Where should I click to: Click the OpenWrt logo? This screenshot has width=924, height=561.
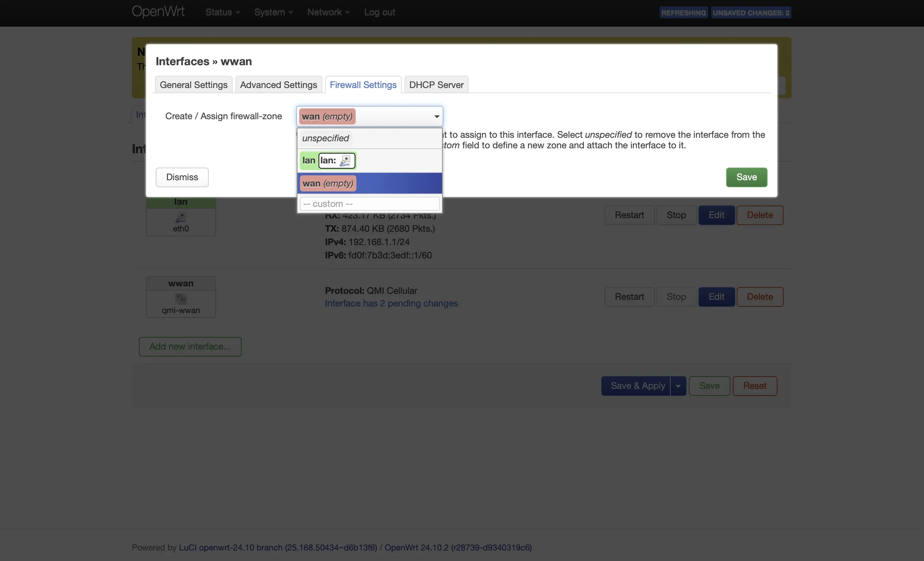click(x=158, y=12)
